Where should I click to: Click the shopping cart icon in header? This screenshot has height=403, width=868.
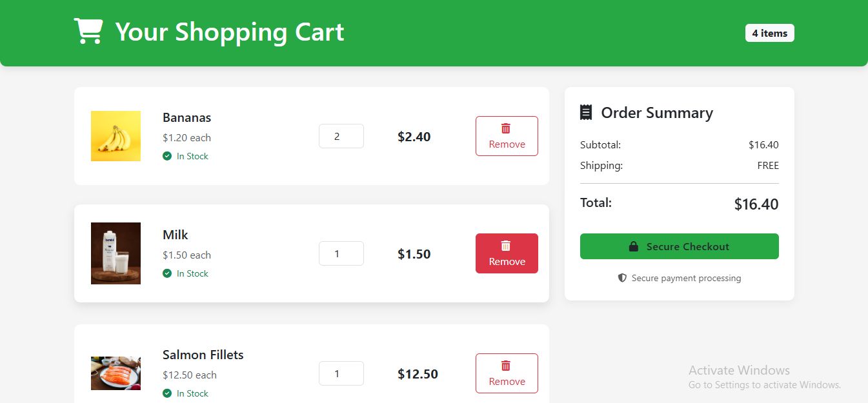point(88,31)
